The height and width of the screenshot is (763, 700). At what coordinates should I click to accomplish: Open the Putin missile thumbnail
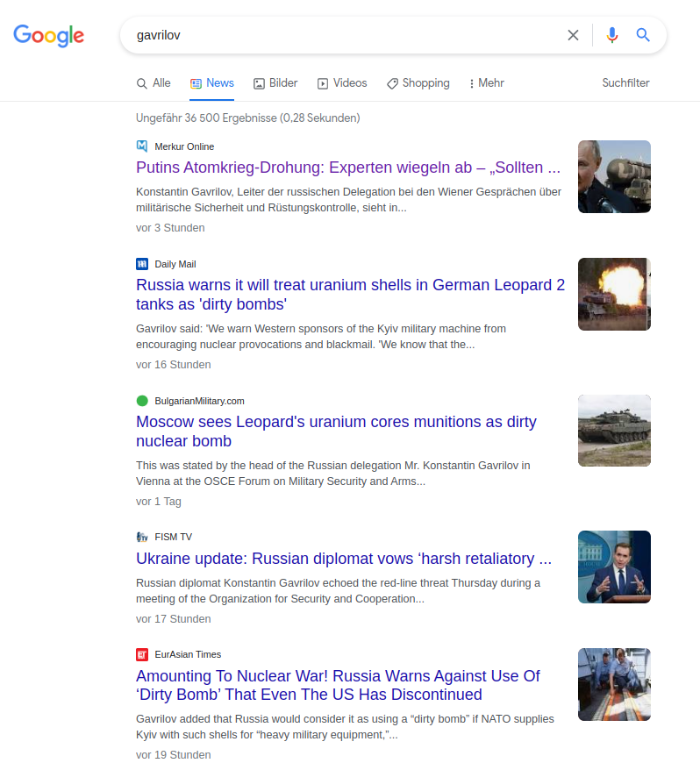click(614, 176)
